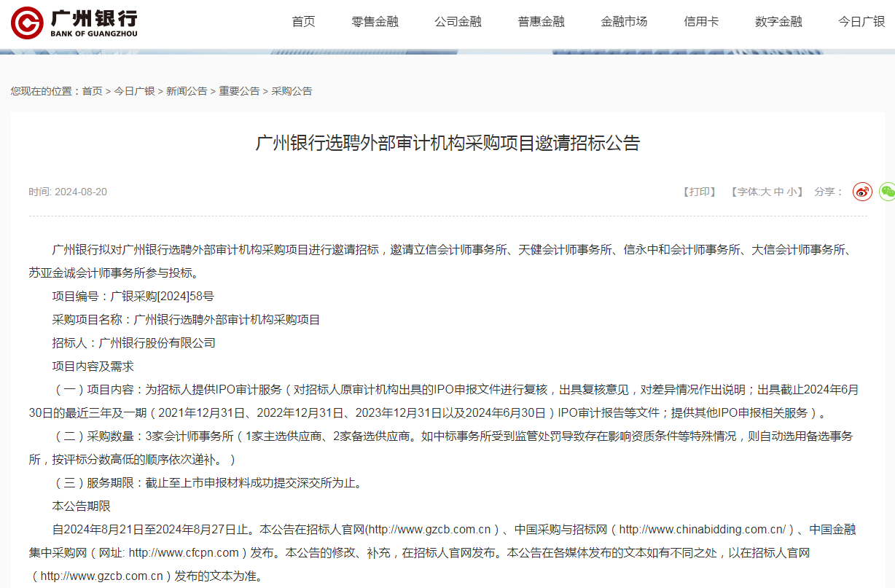The image size is (895, 588).
Task: Click the http://www.cfcpn.com URL text
Action: pos(184,553)
